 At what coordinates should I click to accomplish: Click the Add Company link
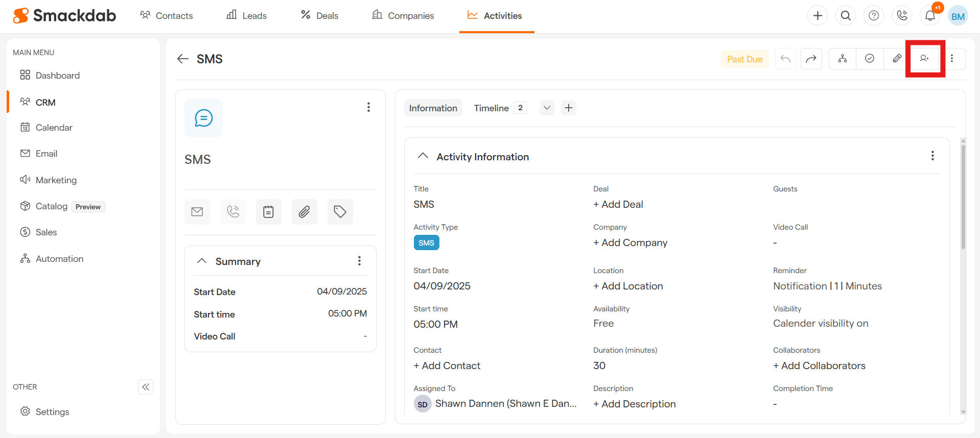click(630, 242)
